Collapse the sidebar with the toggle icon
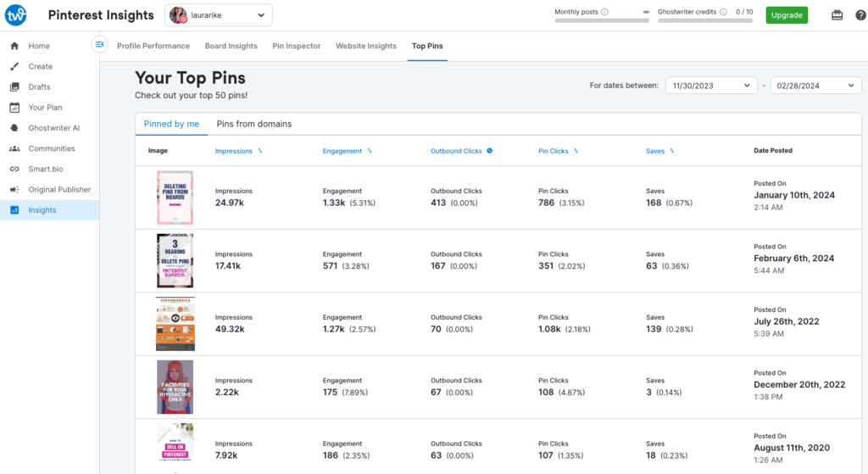 point(100,44)
